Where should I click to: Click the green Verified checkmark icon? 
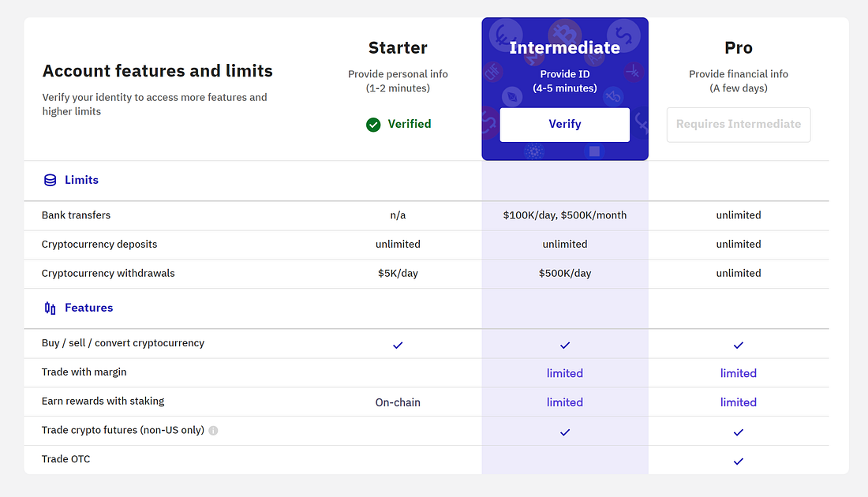pyautogui.click(x=373, y=125)
